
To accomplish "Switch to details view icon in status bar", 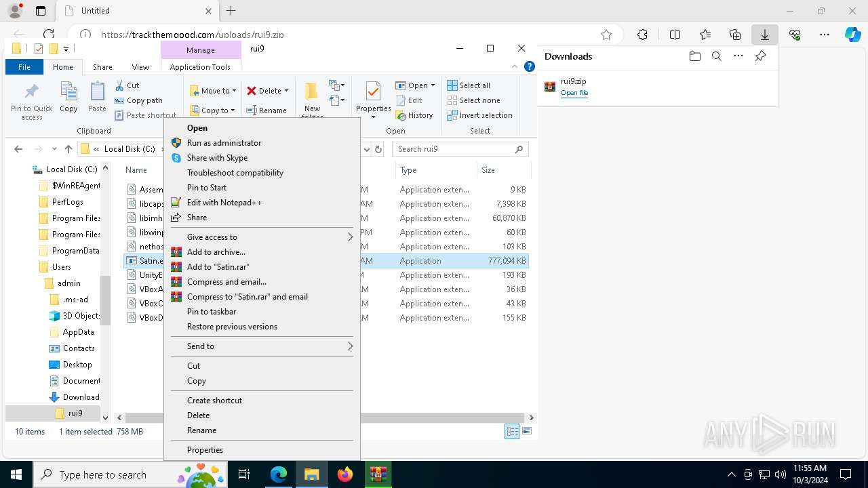I will point(513,431).
